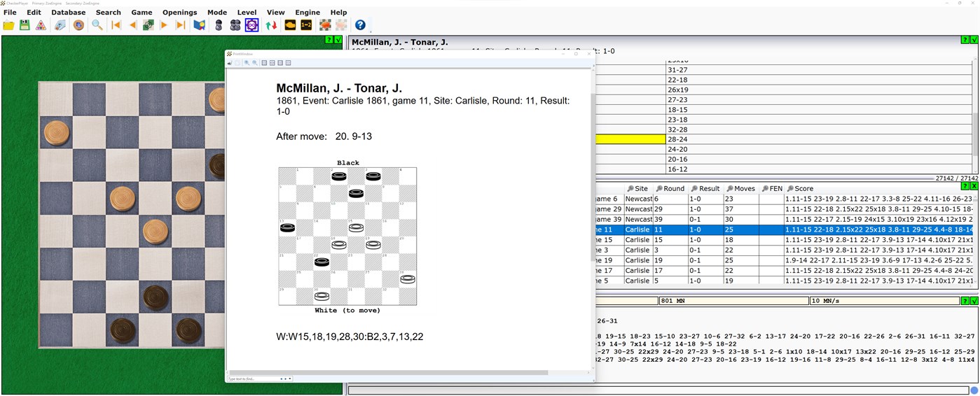Open the Database menu
Screen dimensions: 980x396
69,13
